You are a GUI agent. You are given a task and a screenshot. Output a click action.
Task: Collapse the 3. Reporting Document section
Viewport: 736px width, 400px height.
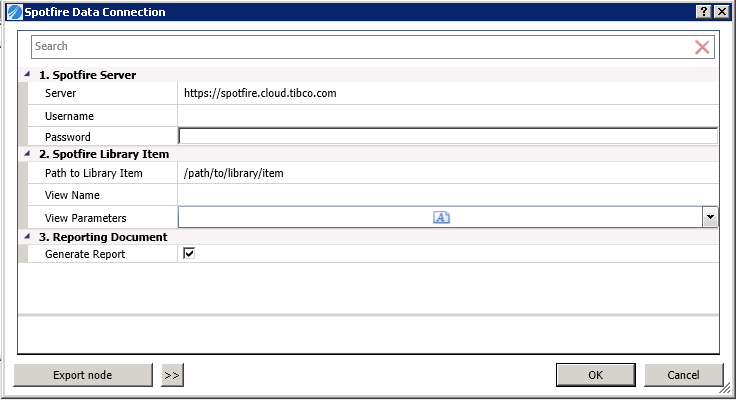[27, 236]
